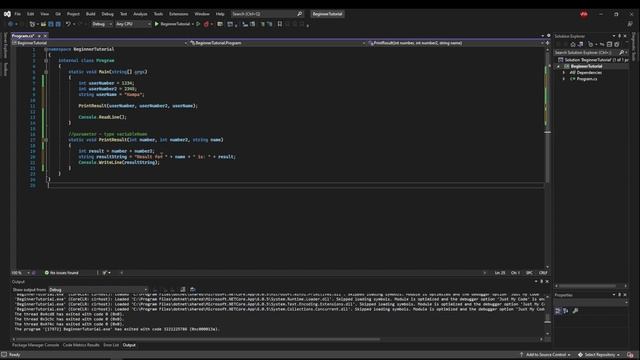Click the Save All icon in toolbar

[x=58, y=24]
